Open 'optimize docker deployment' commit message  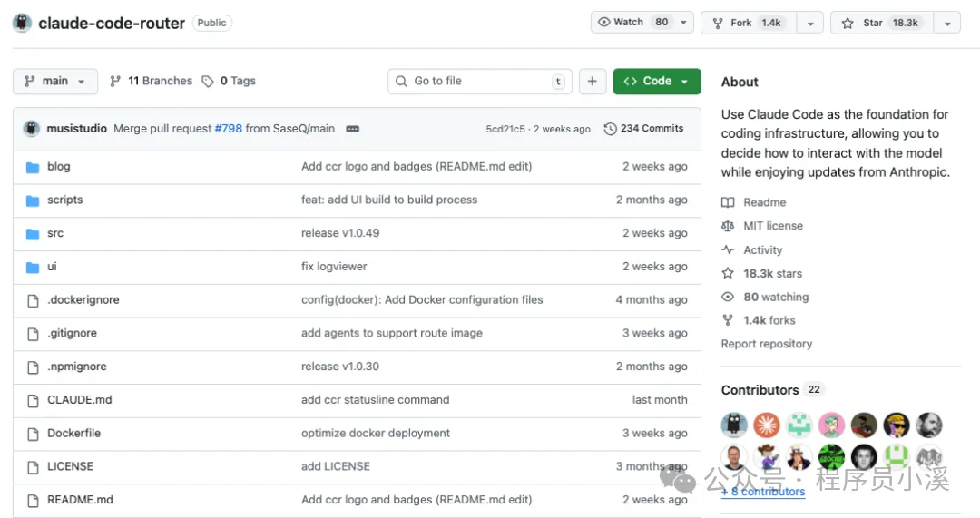click(x=375, y=433)
